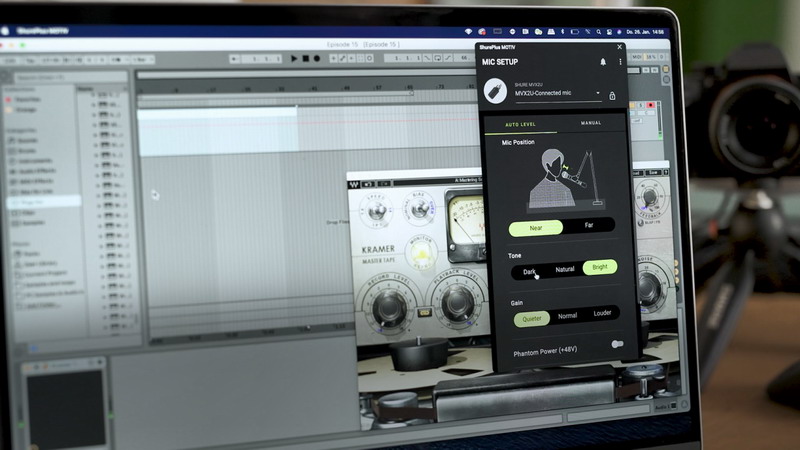This screenshot has width=800, height=450.
Task: Switch to the Manual tab
Action: tap(591, 123)
